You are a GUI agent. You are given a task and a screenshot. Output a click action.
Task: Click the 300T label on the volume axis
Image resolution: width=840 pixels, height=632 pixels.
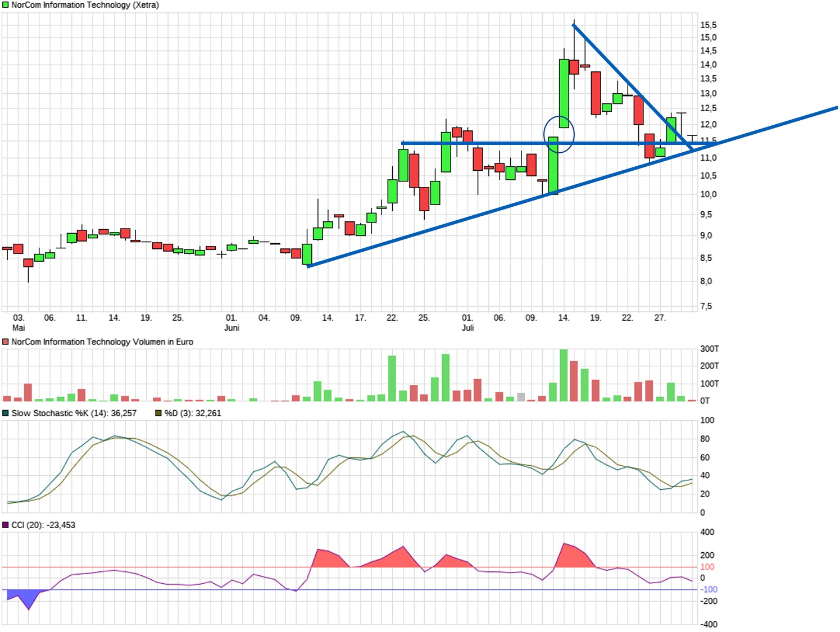(x=709, y=349)
